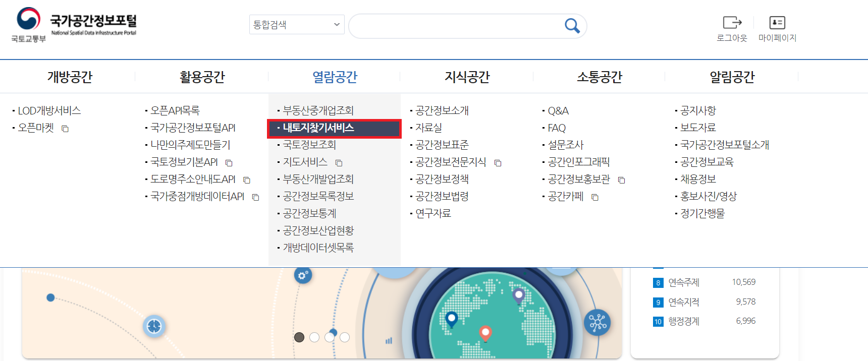This screenshot has width=868, height=361.
Task: Open the 통합검색 dropdown
Action: click(297, 25)
